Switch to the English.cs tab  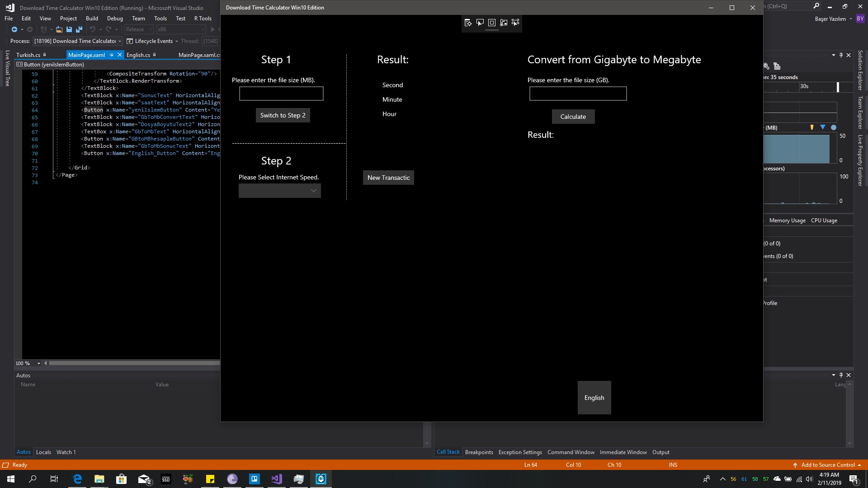click(x=138, y=55)
